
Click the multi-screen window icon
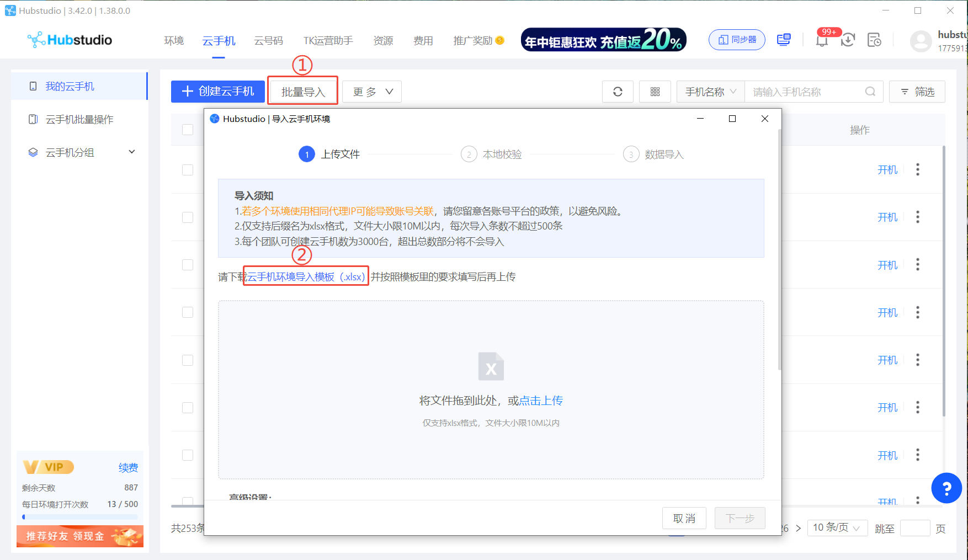784,40
